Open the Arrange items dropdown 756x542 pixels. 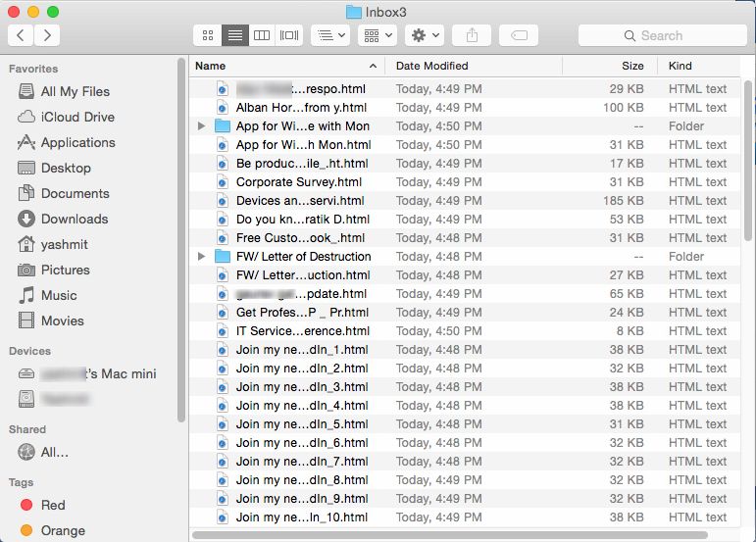pos(376,35)
